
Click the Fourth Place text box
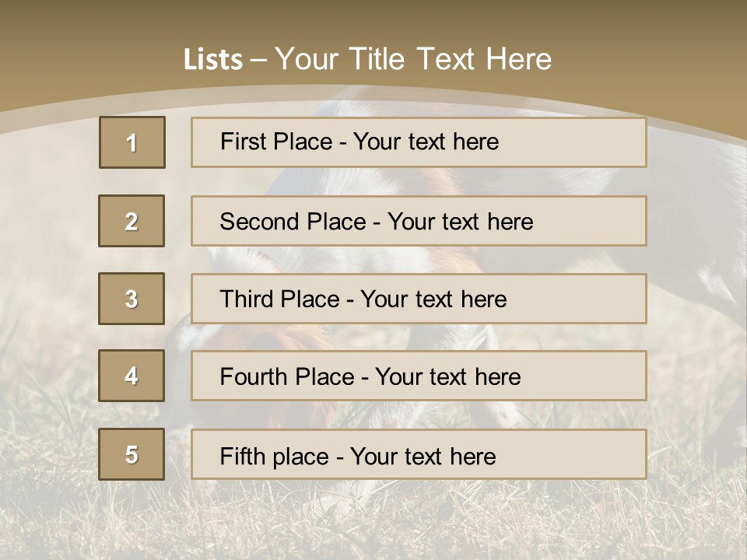point(419,376)
